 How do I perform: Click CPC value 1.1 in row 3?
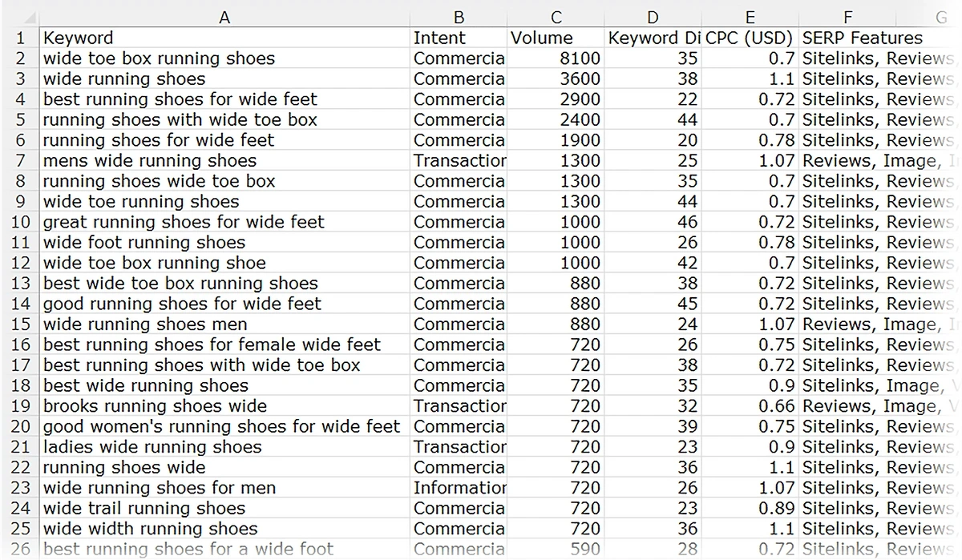coord(750,79)
